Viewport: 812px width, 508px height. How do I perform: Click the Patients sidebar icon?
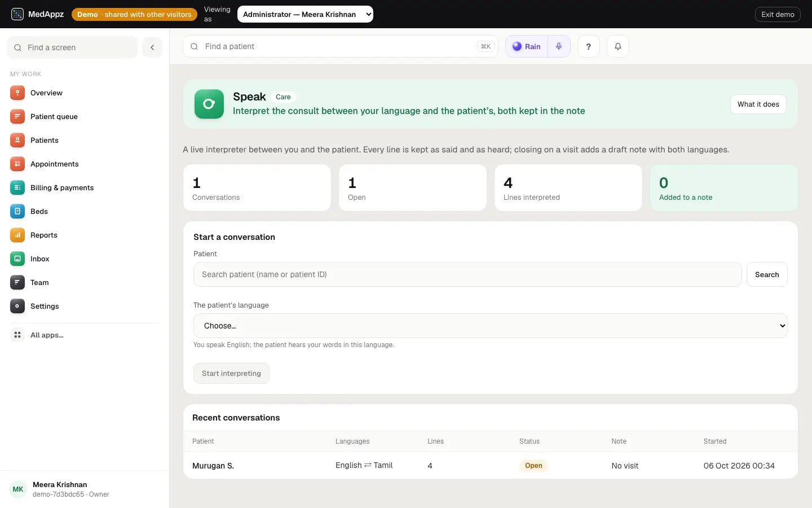(x=17, y=140)
